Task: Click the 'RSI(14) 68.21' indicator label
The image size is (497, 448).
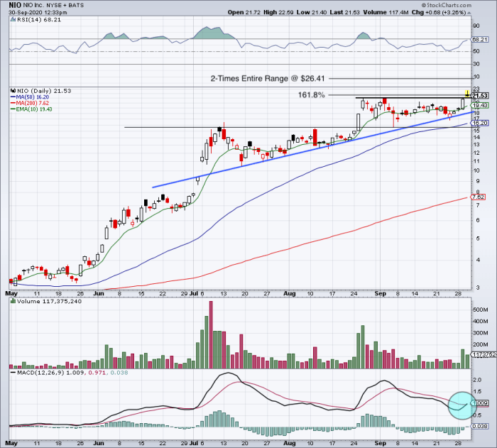Action: pos(38,19)
